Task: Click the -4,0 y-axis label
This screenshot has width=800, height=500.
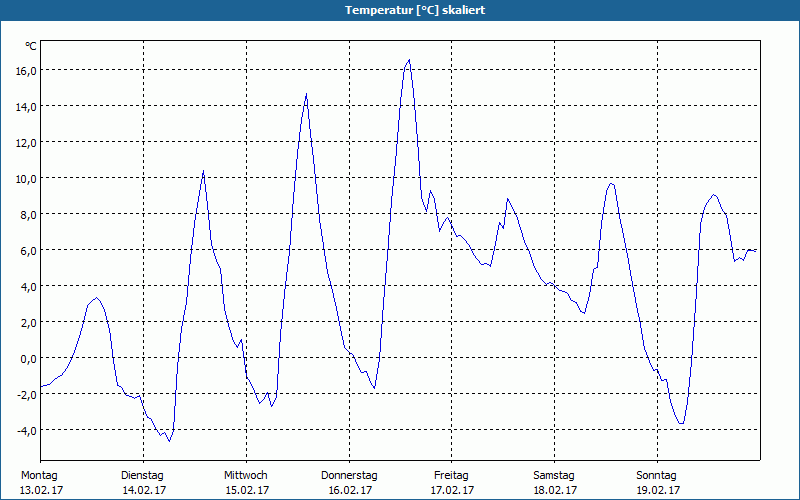Action: point(26,431)
